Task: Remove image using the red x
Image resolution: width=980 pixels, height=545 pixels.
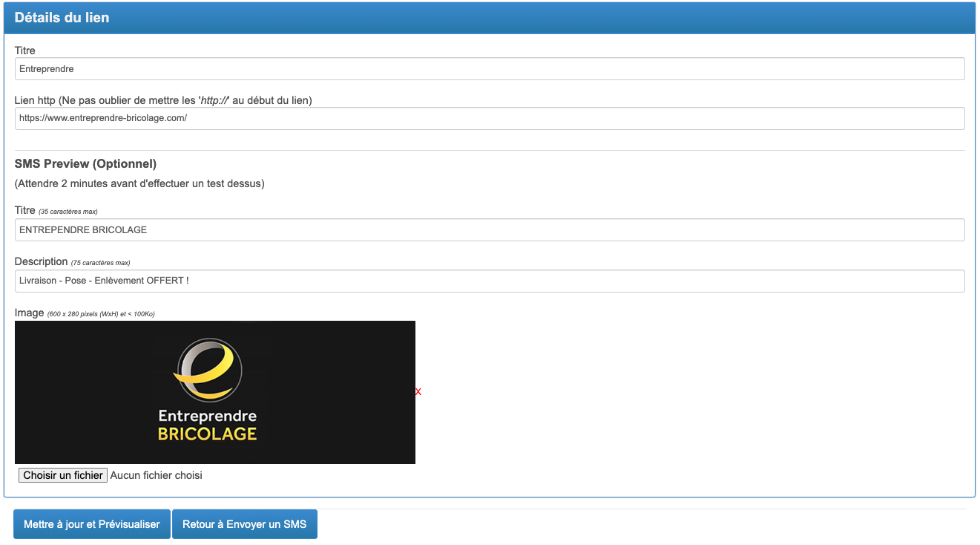Action: tap(418, 391)
